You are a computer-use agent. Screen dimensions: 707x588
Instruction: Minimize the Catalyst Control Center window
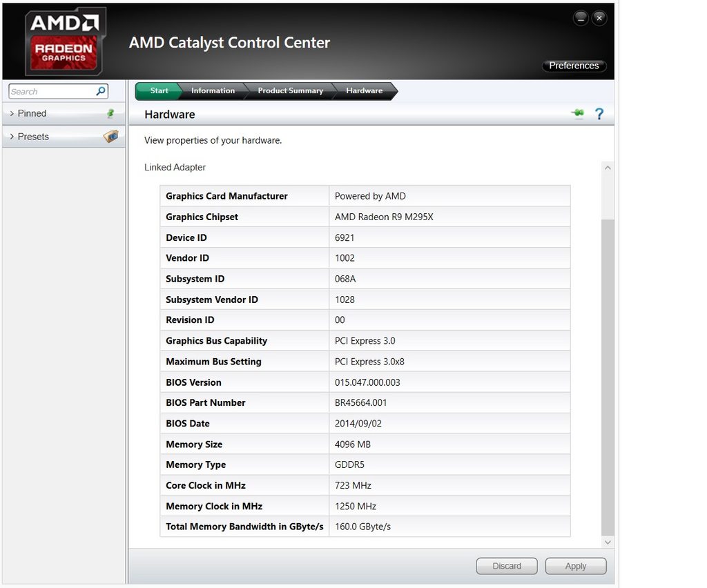click(x=581, y=18)
